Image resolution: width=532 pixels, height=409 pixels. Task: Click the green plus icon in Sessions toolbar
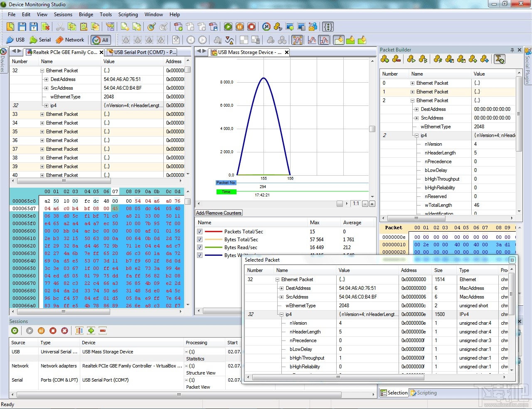coord(91,331)
